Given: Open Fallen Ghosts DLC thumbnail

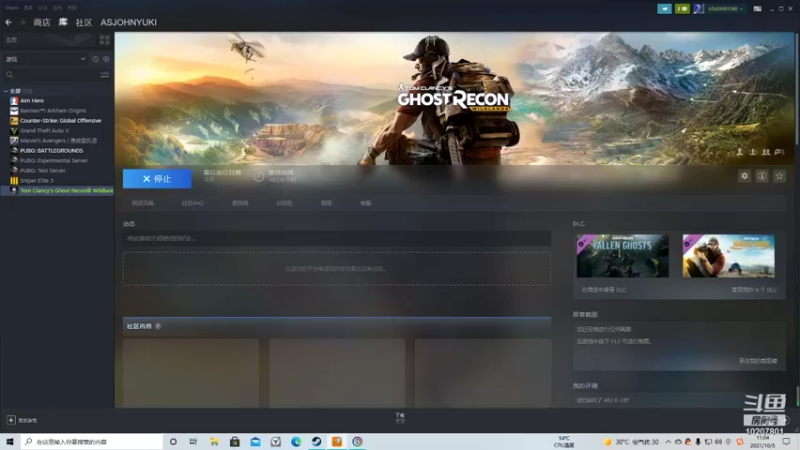Looking at the screenshot, I should pos(622,256).
